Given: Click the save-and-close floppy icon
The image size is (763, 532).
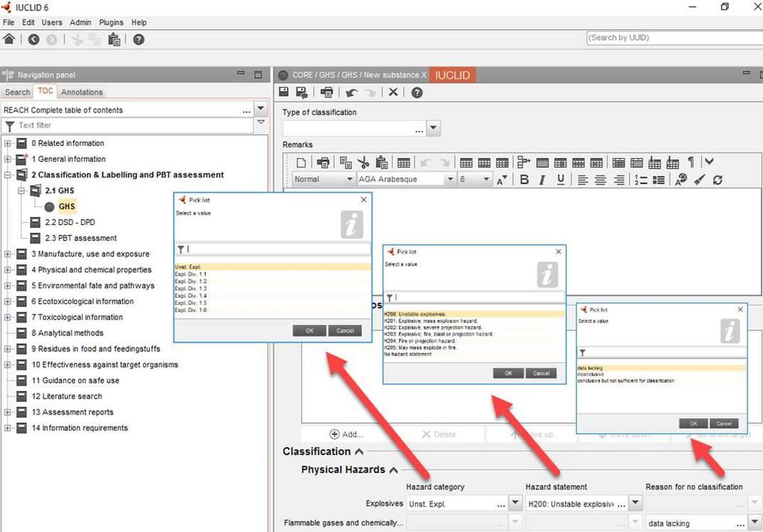Looking at the screenshot, I should pos(302,92).
